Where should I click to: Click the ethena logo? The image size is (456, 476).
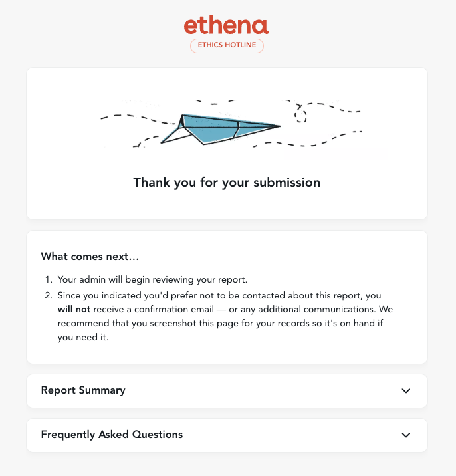227,25
